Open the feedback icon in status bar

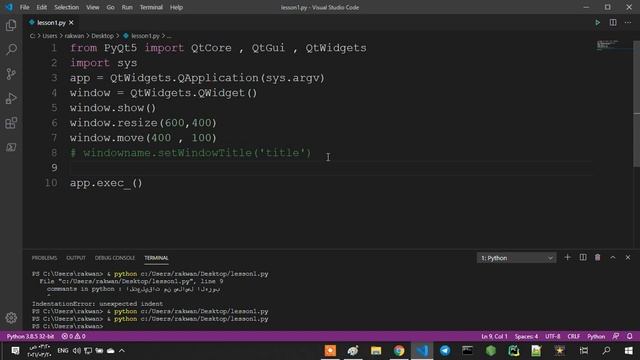coord(616,336)
